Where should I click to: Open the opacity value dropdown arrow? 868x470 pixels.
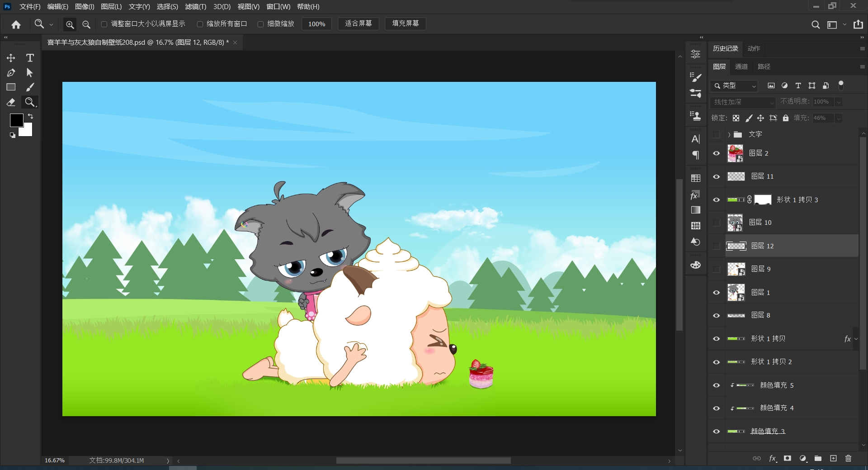pyautogui.click(x=839, y=102)
